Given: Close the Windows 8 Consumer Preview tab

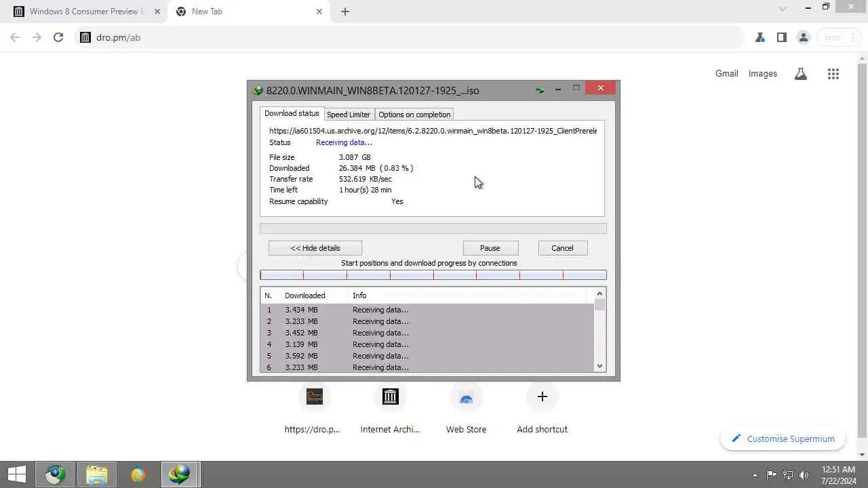Looking at the screenshot, I should point(157,12).
